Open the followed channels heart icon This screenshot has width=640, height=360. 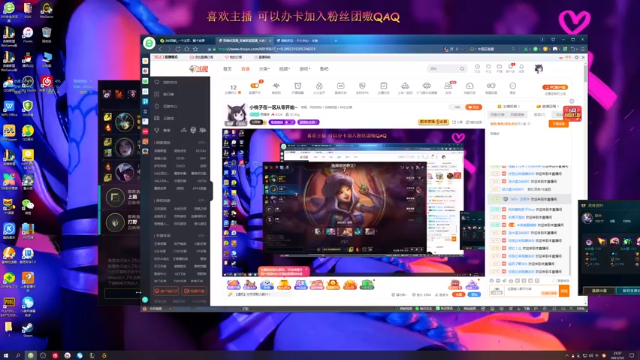488,68
